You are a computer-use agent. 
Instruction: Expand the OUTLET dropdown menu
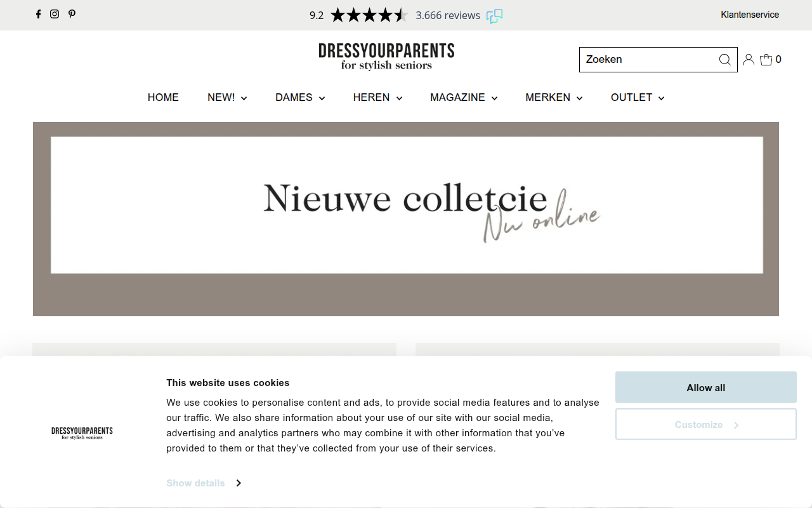pos(638,98)
